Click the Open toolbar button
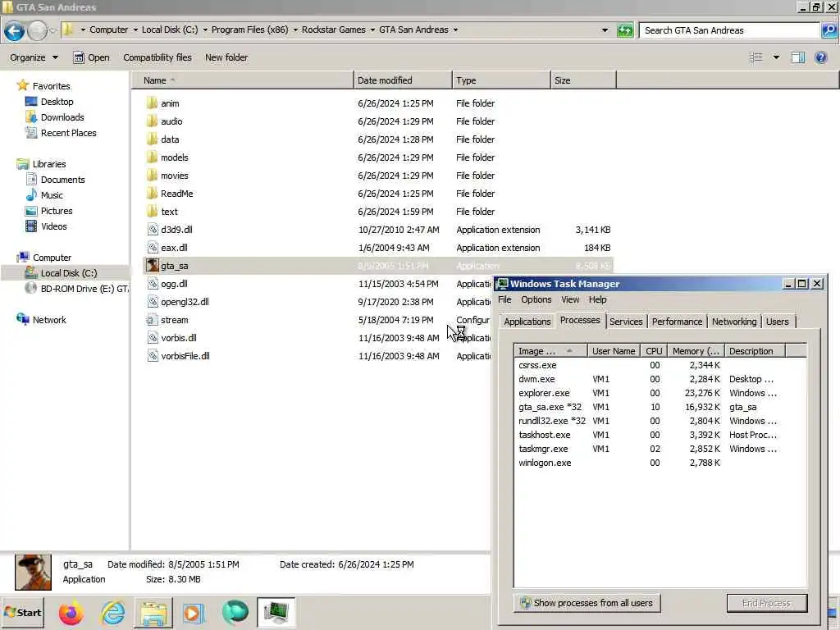 (x=91, y=57)
